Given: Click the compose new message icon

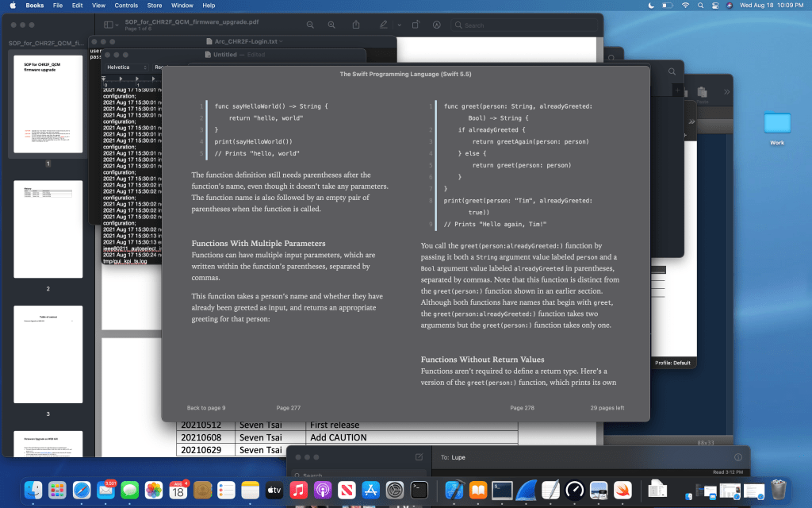Looking at the screenshot, I should [419, 457].
